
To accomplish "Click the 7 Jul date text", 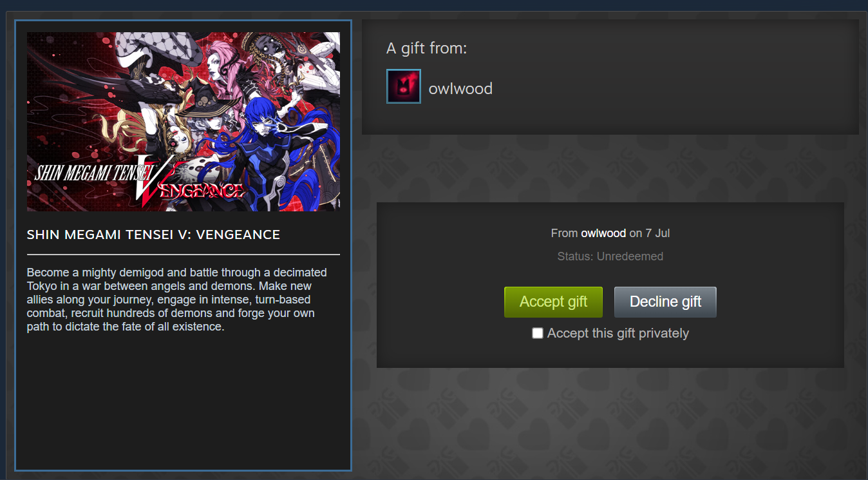I will tap(657, 233).
